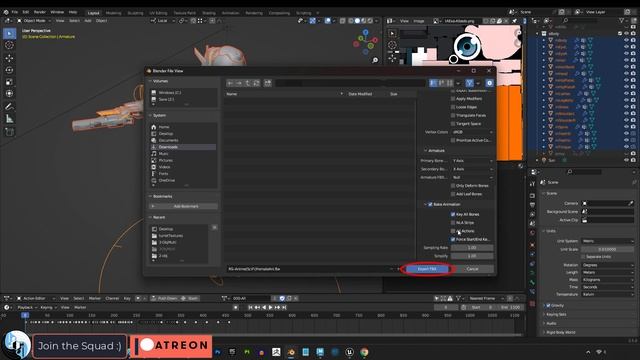
Task: Open the Secondary Bone Axis dropdown
Action: 472,169
